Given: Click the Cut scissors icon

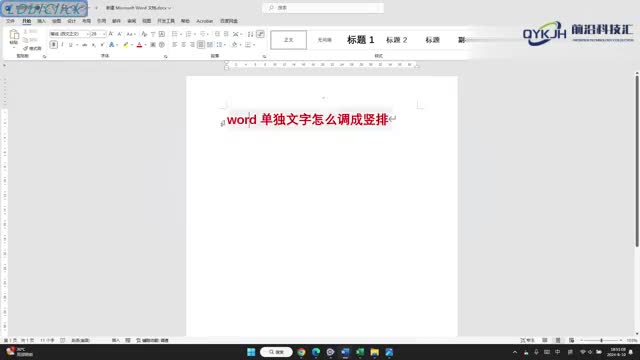Looking at the screenshot, I should tap(25, 31).
